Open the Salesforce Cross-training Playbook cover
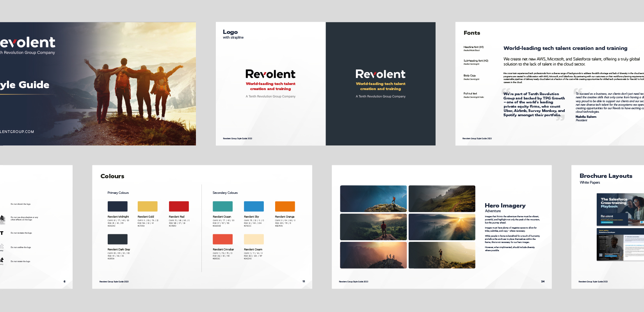The image size is (644, 312). point(621,209)
